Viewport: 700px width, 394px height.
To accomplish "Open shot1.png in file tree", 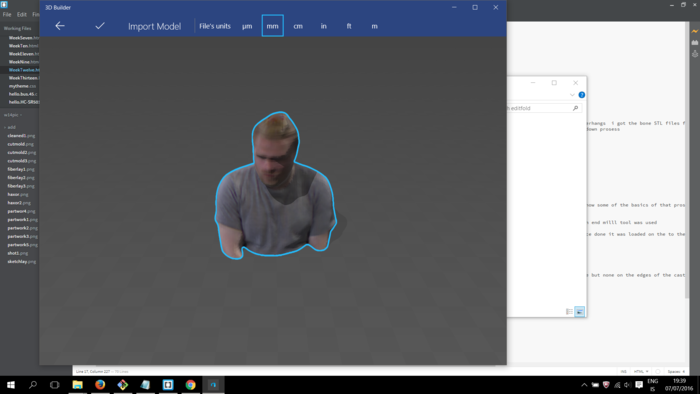I will [x=17, y=253].
